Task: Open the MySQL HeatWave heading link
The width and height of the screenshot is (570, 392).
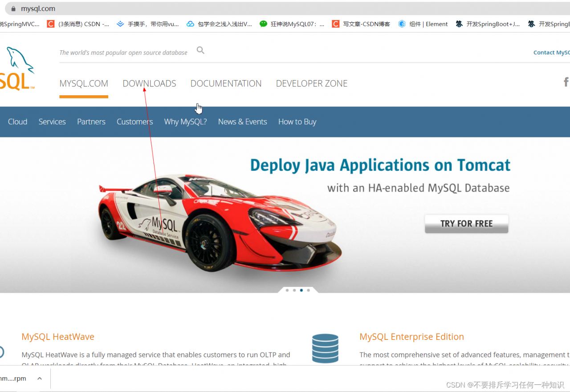Action: tap(58, 337)
